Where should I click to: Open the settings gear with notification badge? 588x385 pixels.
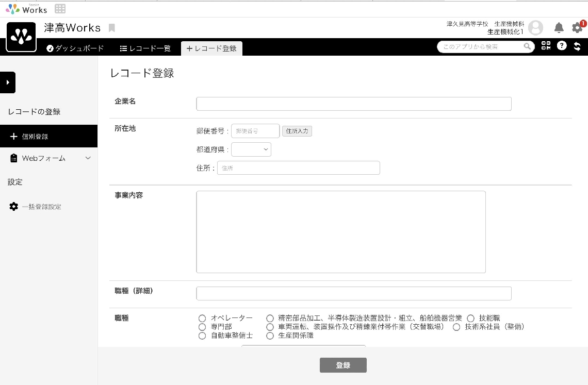tap(577, 28)
